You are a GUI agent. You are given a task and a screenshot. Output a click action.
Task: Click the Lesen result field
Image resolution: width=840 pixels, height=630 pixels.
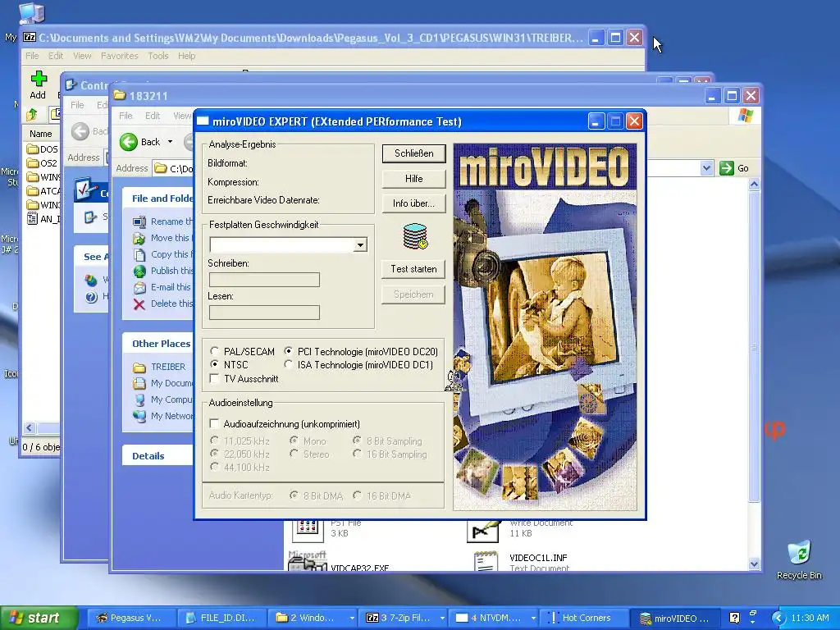(x=264, y=313)
